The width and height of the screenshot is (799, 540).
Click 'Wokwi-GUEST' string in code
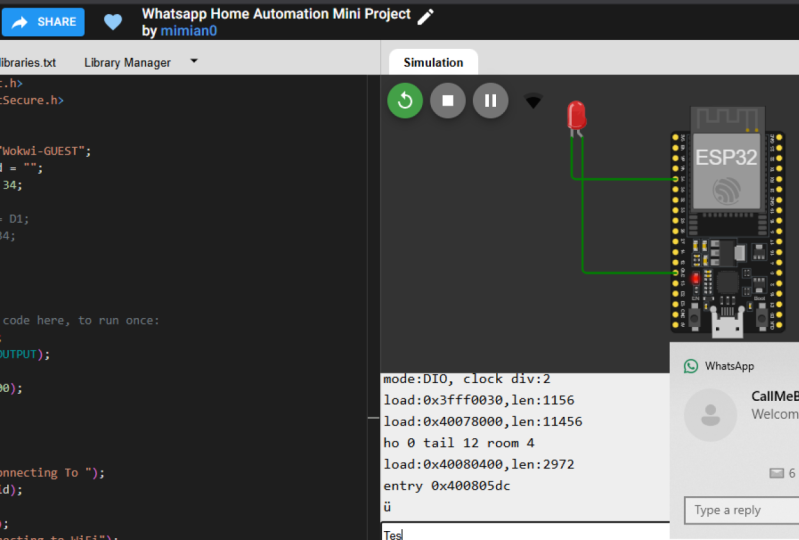point(43,151)
